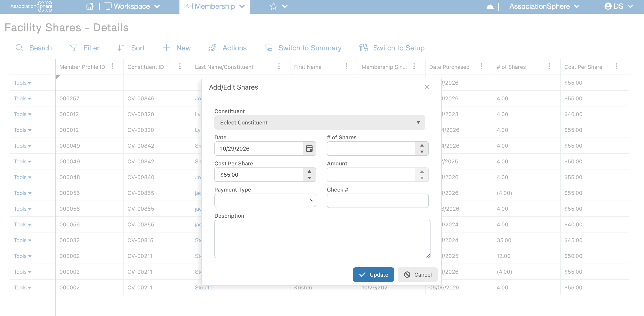
Task: Open Actions rocket menu
Action: click(x=213, y=48)
